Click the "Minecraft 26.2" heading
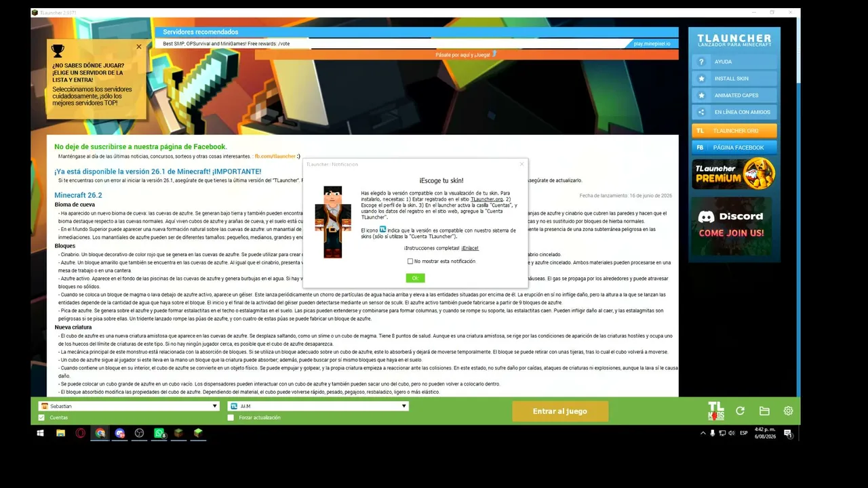This screenshot has height=488, width=868. (78, 195)
